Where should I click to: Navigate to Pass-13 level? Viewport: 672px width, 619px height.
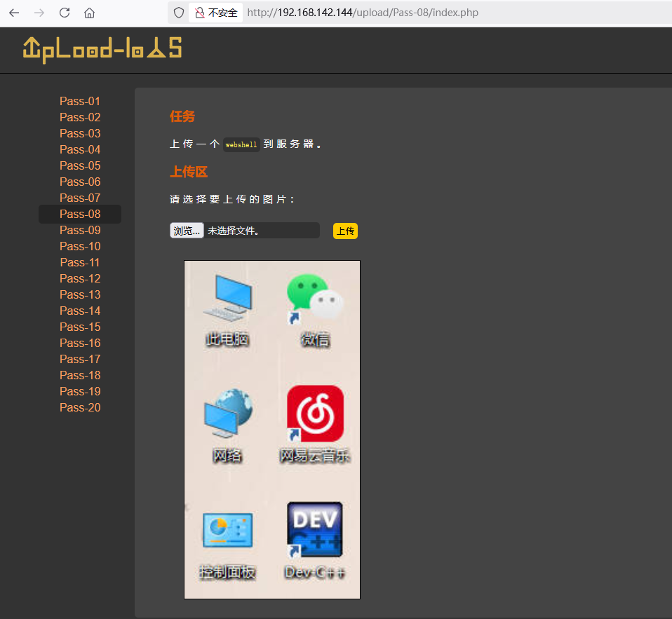[80, 294]
